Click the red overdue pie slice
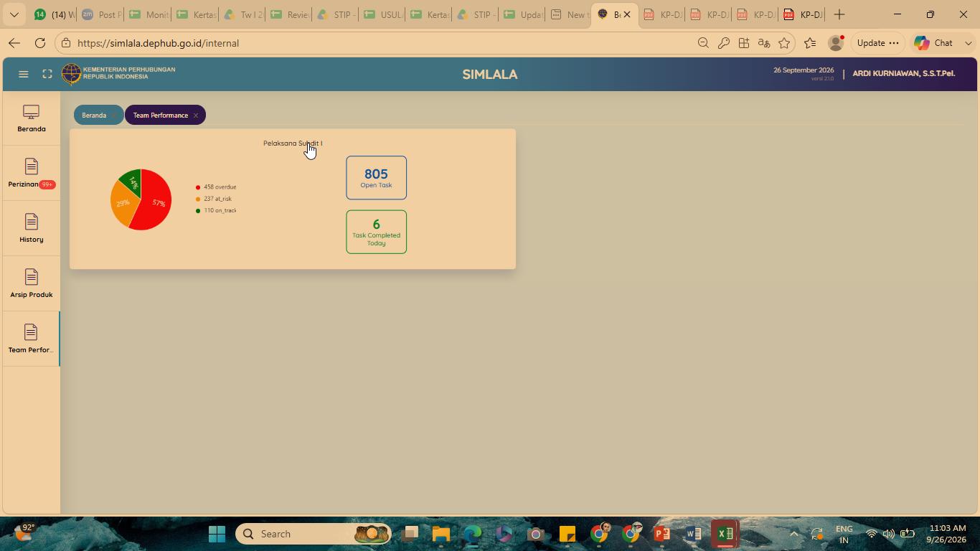980x551 pixels. (x=154, y=204)
